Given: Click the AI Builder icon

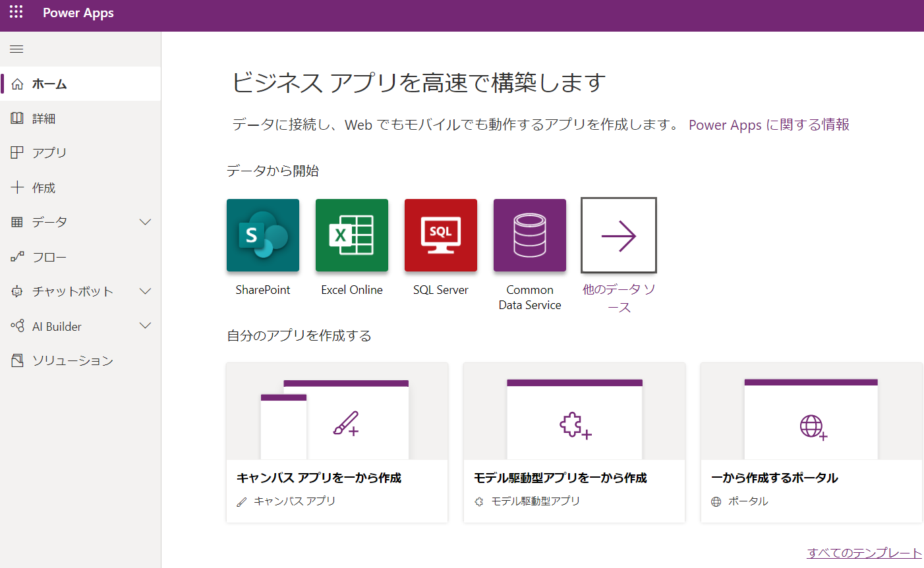Looking at the screenshot, I should 17,326.
